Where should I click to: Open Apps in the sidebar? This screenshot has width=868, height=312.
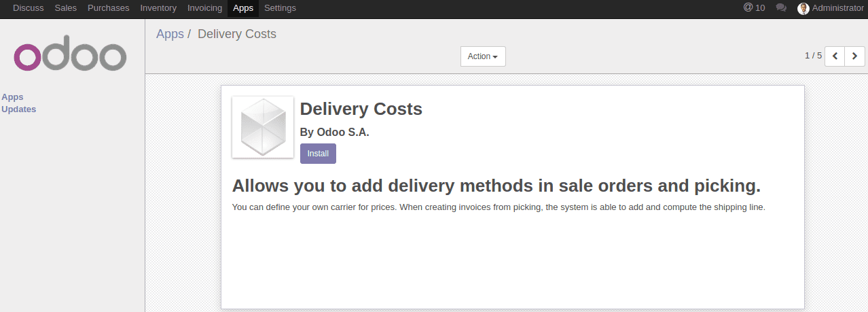click(x=12, y=97)
